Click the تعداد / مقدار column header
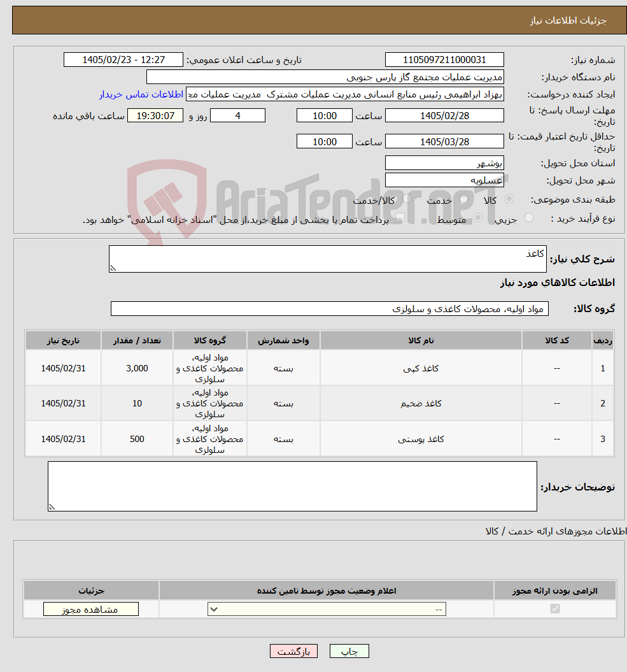The height and width of the screenshot is (672, 627). click(137, 340)
